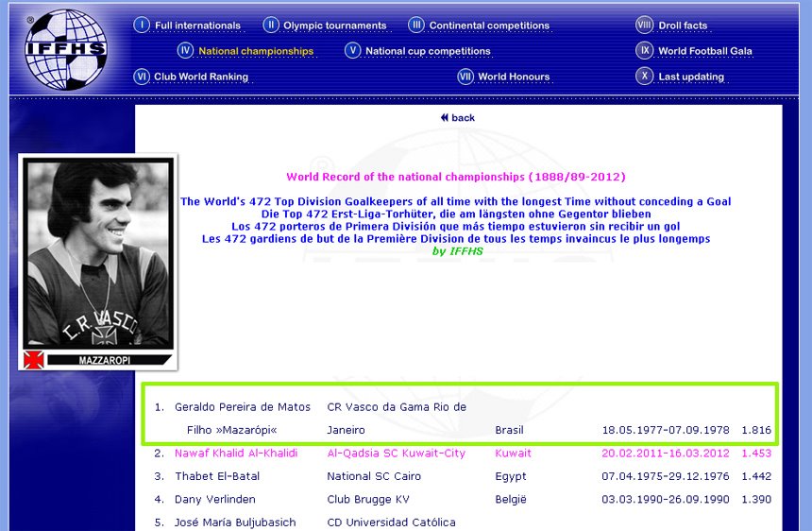The image size is (812, 531).
Task: Click date range 07.04.1975-29.12.1976
Action: pyautogui.click(x=666, y=476)
